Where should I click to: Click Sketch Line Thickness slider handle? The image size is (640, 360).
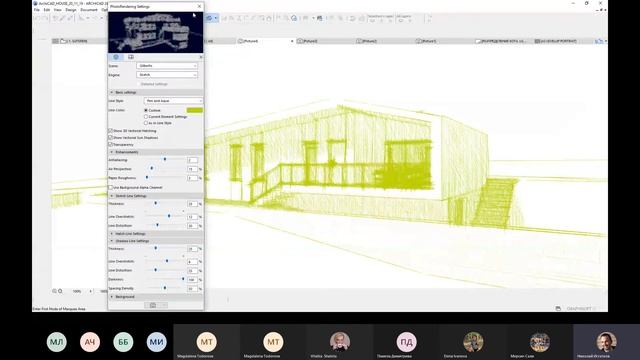point(156,203)
